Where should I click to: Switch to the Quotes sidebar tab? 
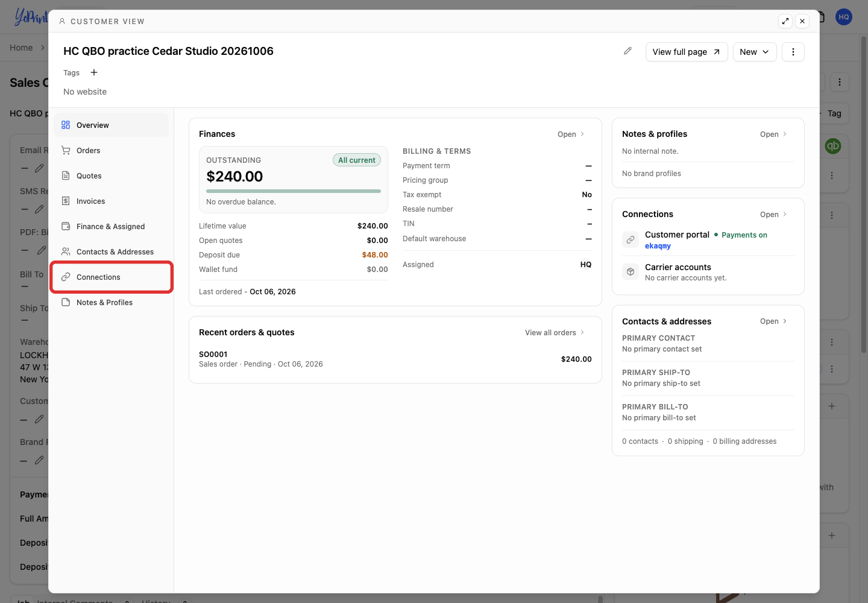[x=112, y=176]
